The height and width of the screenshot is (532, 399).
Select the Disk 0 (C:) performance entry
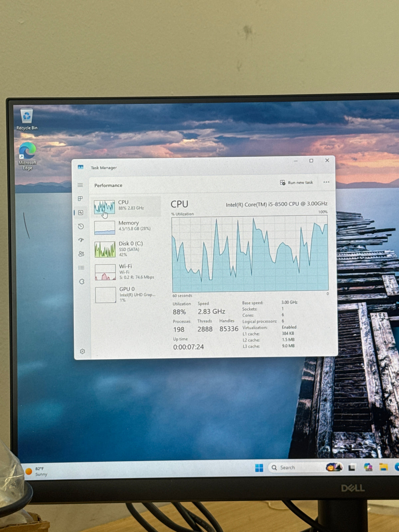click(126, 249)
